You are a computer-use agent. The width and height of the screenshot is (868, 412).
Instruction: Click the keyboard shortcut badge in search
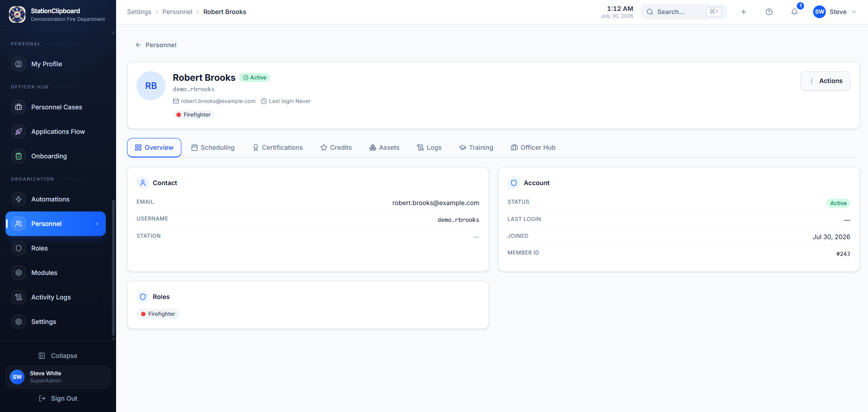[714, 12]
